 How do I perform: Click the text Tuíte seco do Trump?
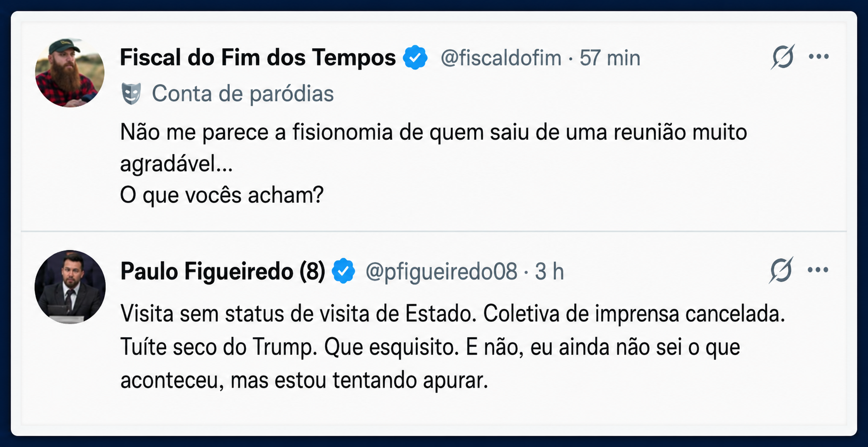[218, 347]
